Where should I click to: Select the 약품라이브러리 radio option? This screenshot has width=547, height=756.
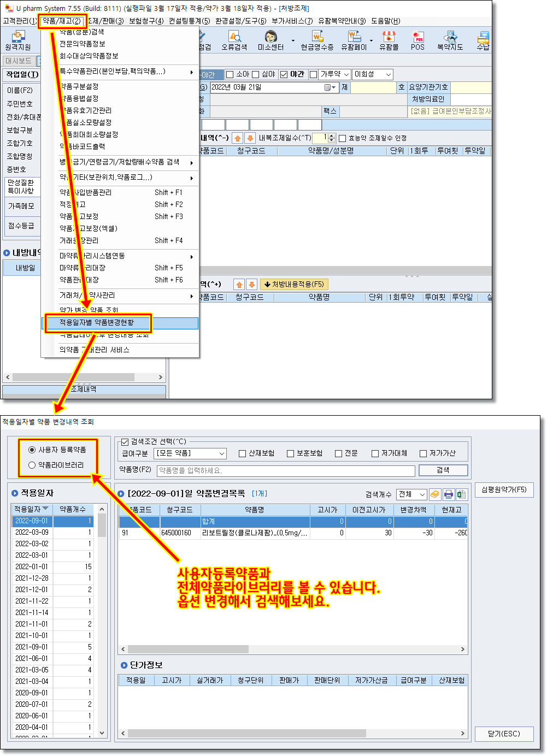click(x=32, y=465)
